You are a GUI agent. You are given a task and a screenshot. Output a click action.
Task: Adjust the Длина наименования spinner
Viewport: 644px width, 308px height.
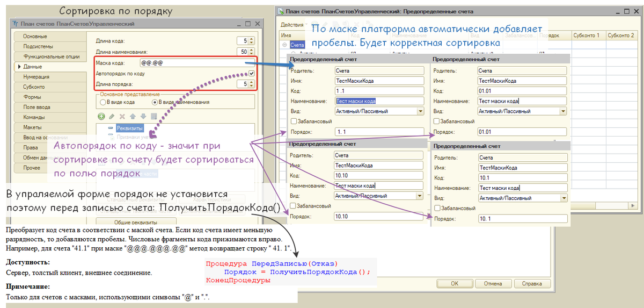click(252, 52)
